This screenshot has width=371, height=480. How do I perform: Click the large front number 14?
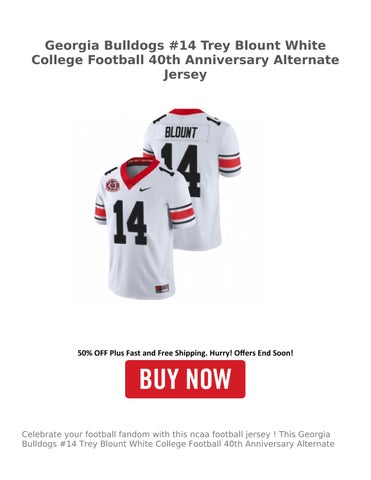130,222
